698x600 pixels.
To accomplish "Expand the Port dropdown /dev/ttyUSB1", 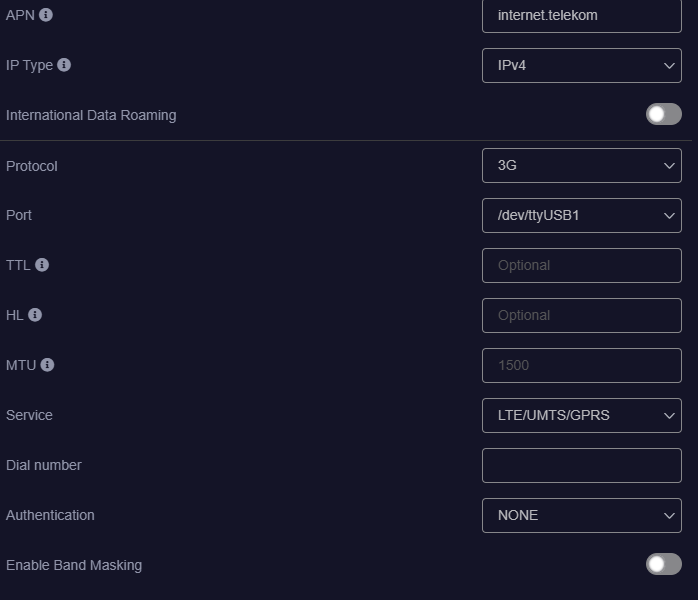I will [581, 215].
